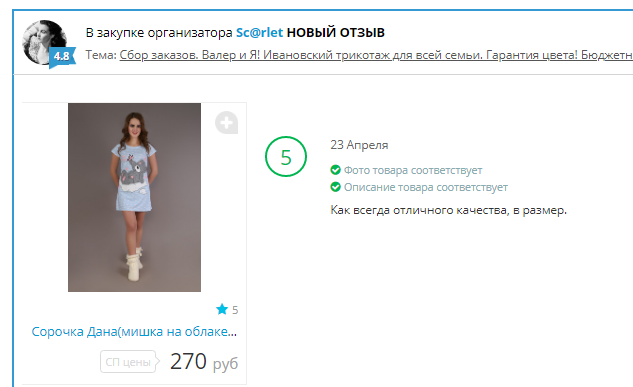Image resolution: width=633 pixels, height=387 pixels.
Task: Click the gray plus icon on product card
Action: 226,122
